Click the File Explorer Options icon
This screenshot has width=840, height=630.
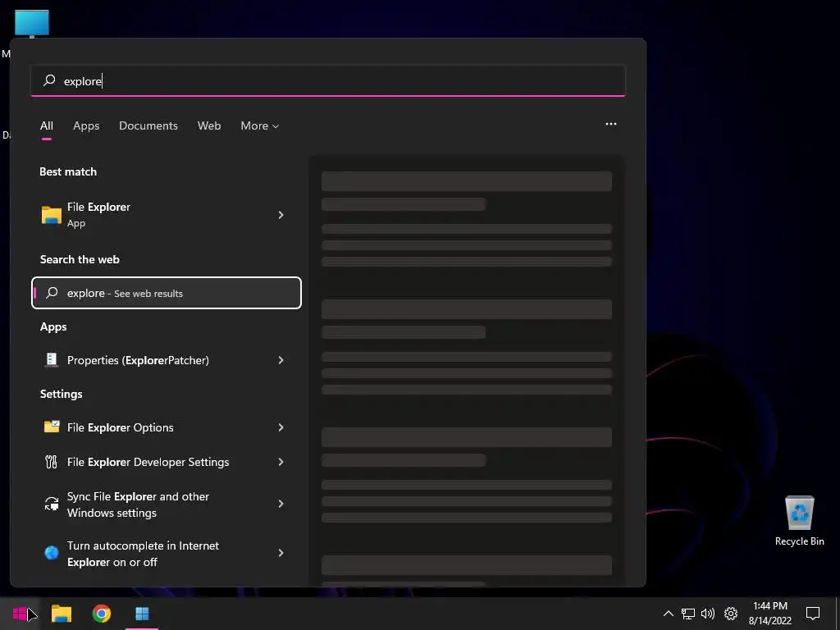[x=52, y=427]
